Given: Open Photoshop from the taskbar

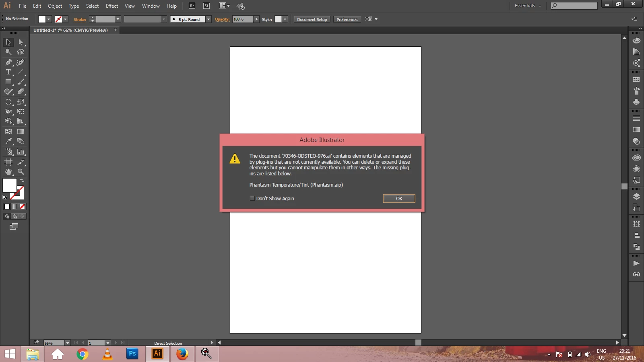Looking at the screenshot, I should [x=132, y=354].
